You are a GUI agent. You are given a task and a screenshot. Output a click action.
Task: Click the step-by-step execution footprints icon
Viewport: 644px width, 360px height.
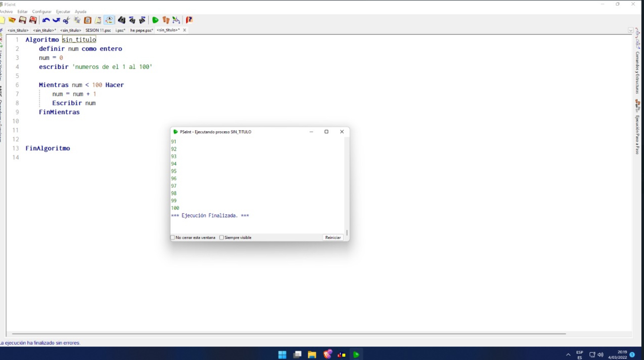(x=166, y=20)
